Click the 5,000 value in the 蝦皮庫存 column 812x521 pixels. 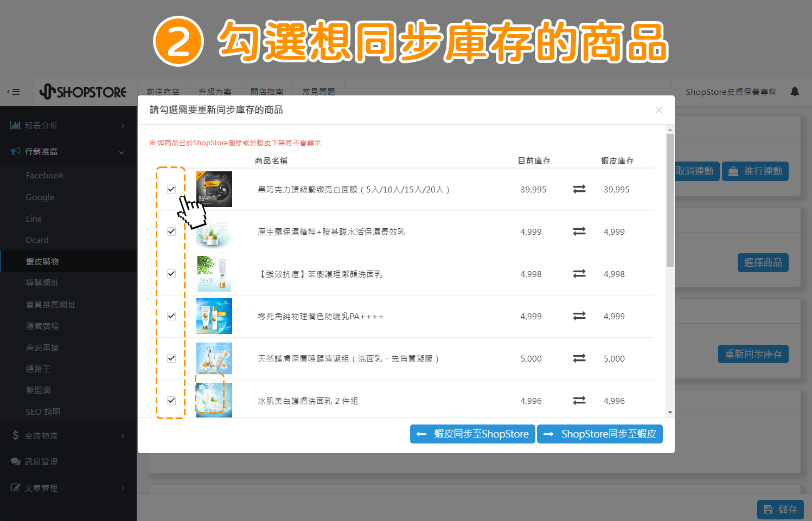614,358
